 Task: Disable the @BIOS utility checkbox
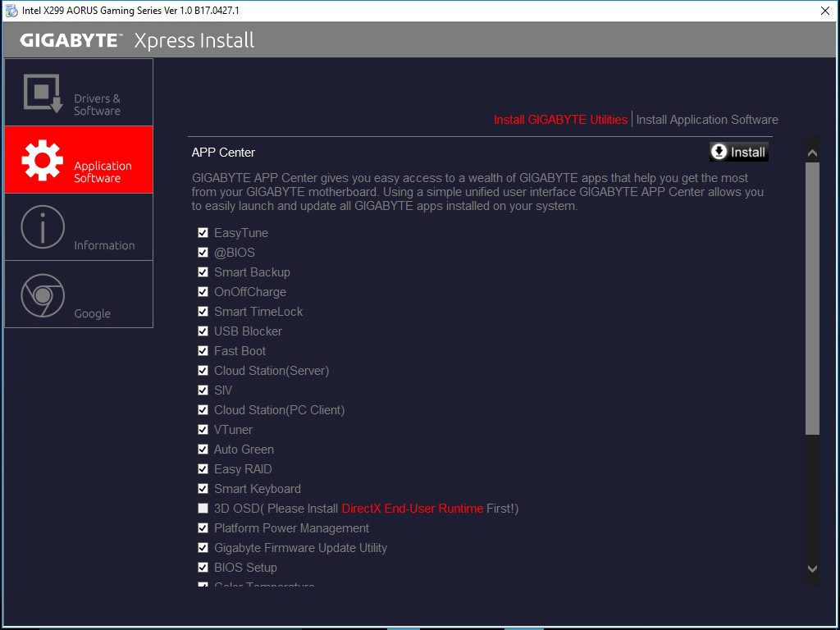(x=203, y=253)
